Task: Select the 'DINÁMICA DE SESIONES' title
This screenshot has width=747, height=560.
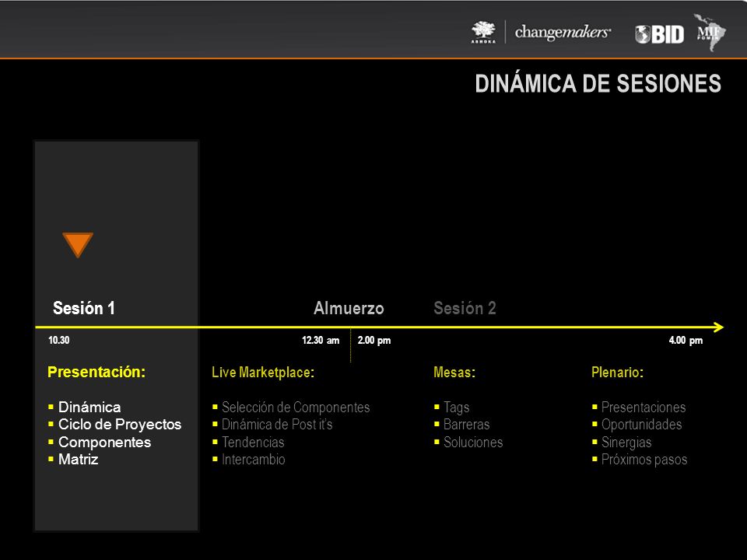Action: [598, 84]
